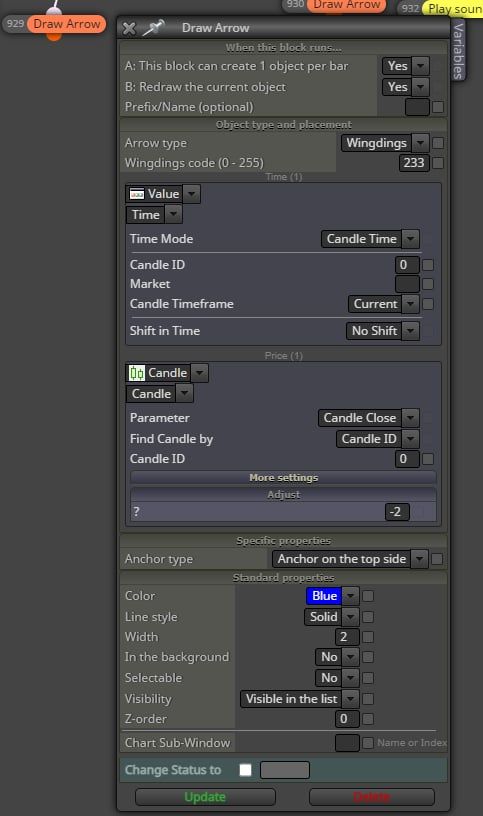The height and width of the screenshot is (816, 483).
Task: Open Redraw the current object dropdown
Action: click(405, 87)
